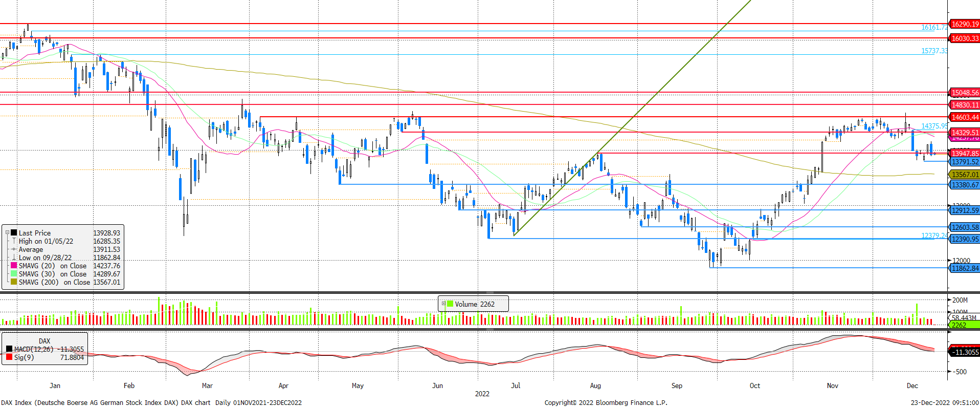Click the Jul label on time axis
This screenshot has width=980, height=407.
tap(516, 385)
